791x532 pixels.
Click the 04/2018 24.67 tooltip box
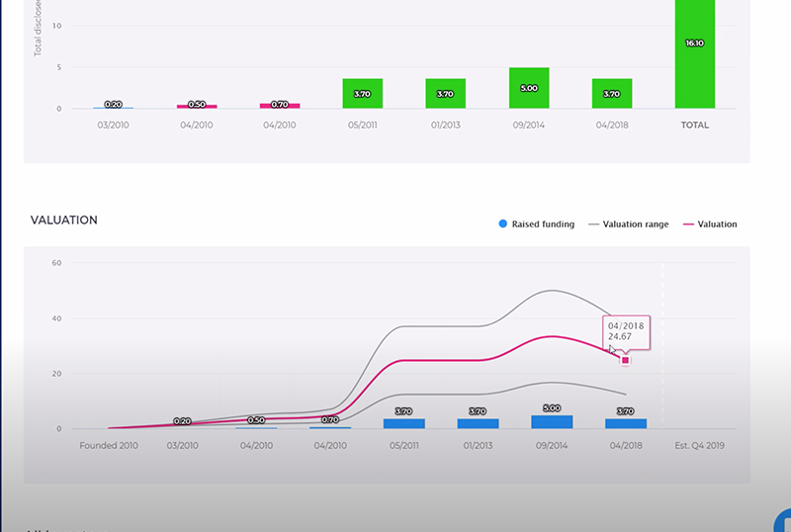point(626,331)
